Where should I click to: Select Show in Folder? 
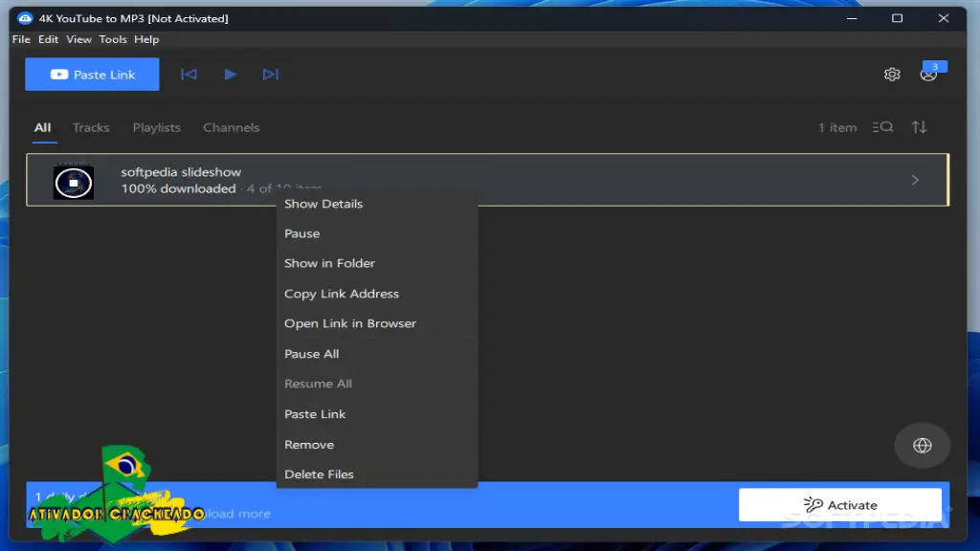377,263
